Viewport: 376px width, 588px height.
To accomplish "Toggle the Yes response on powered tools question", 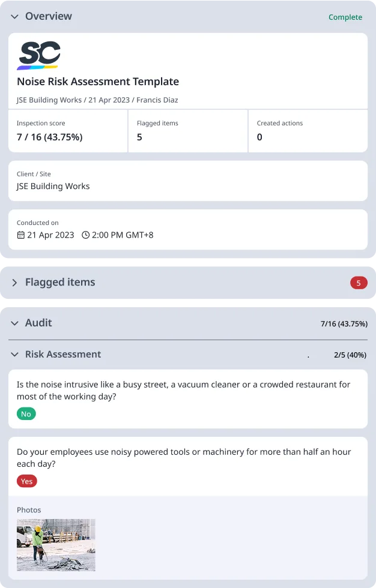I will click(26, 481).
